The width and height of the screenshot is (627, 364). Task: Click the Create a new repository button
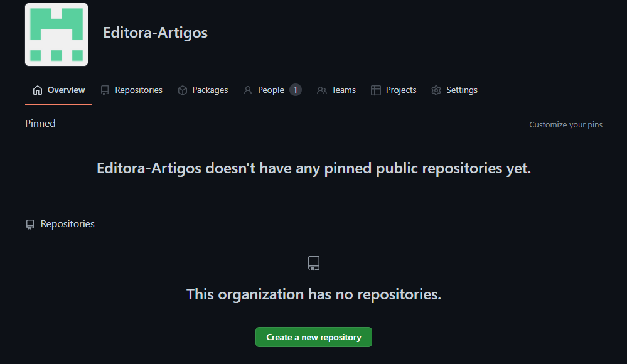tap(314, 337)
